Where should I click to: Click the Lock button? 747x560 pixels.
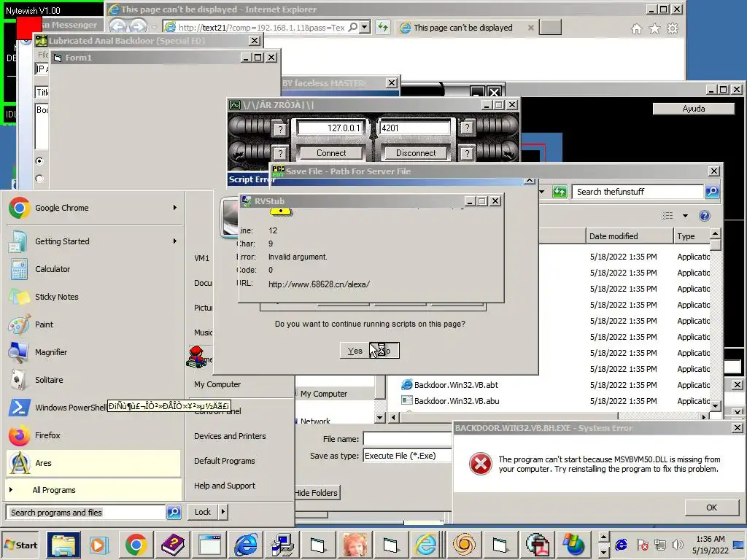click(x=203, y=512)
